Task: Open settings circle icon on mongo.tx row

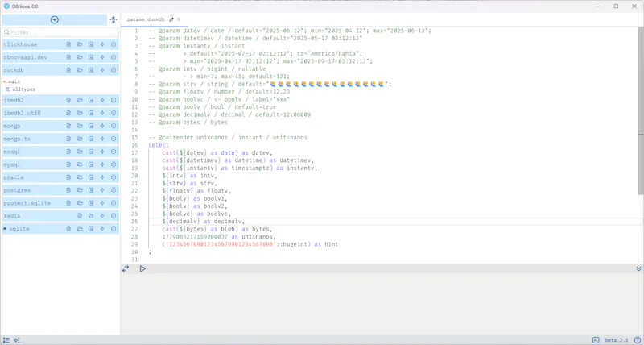Action: pos(114,139)
